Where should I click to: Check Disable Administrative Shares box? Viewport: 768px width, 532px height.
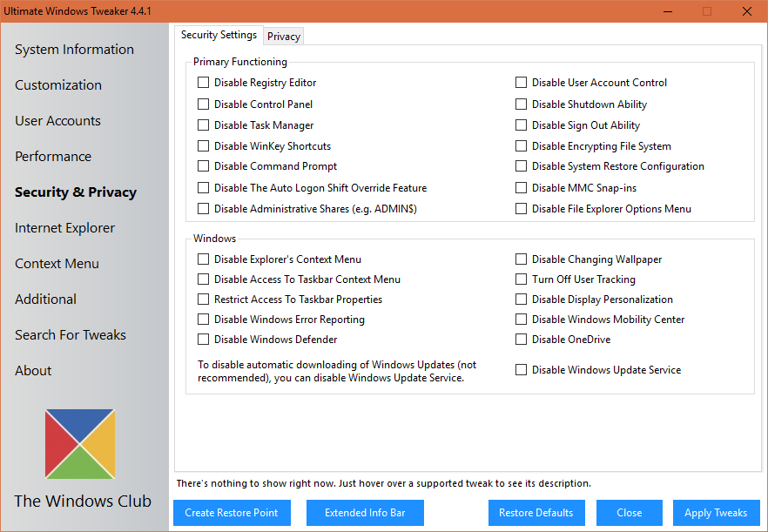203,209
